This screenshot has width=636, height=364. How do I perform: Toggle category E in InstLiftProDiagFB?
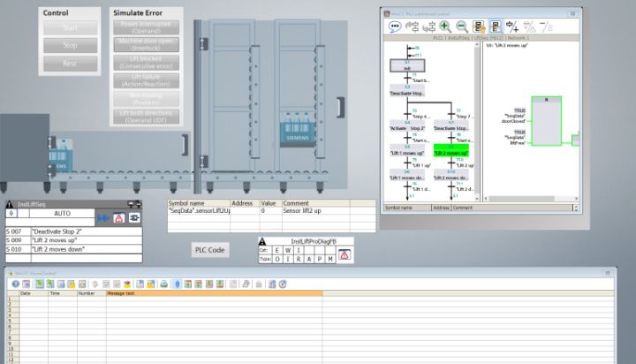point(277,250)
